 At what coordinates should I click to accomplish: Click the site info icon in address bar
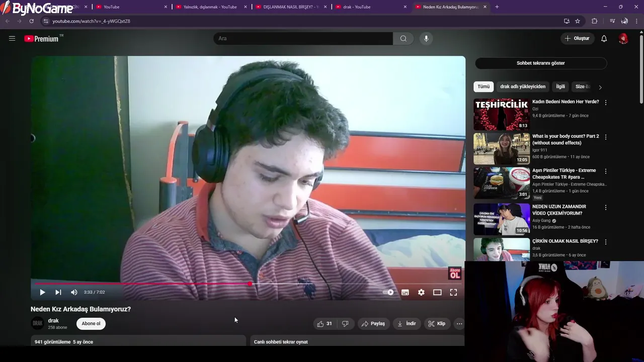coord(46,21)
